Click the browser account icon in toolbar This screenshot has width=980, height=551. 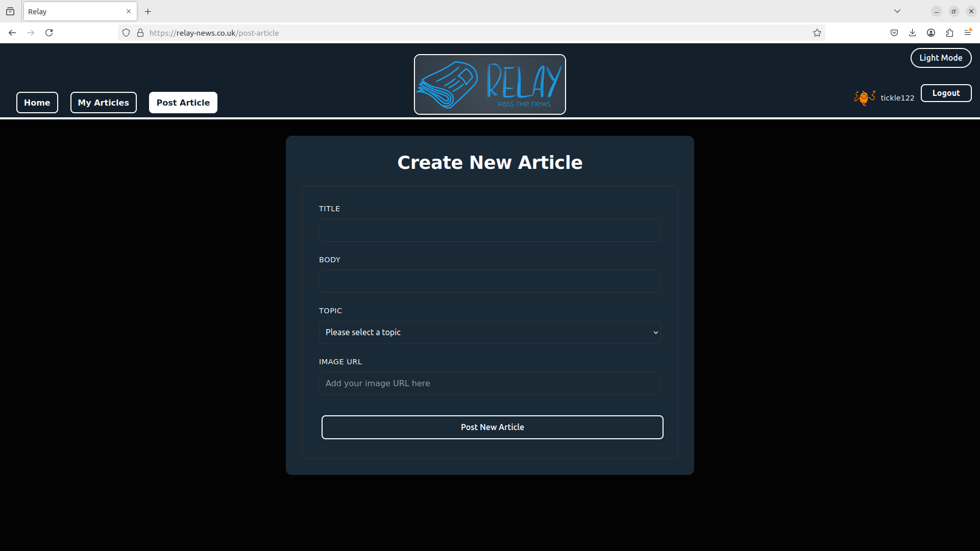(931, 32)
